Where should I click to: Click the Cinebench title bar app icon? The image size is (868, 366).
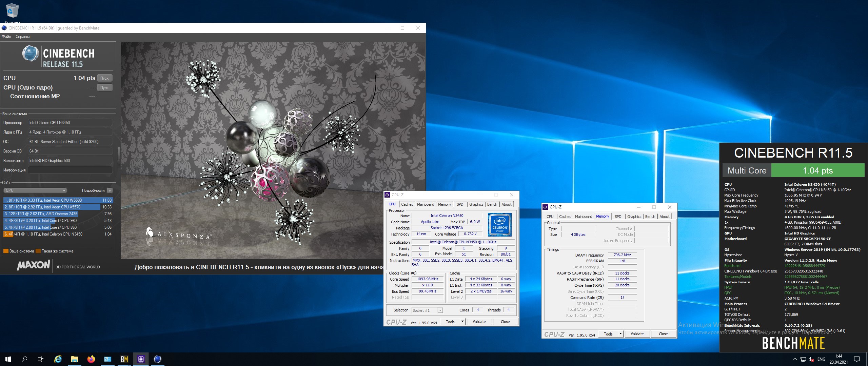(x=4, y=28)
